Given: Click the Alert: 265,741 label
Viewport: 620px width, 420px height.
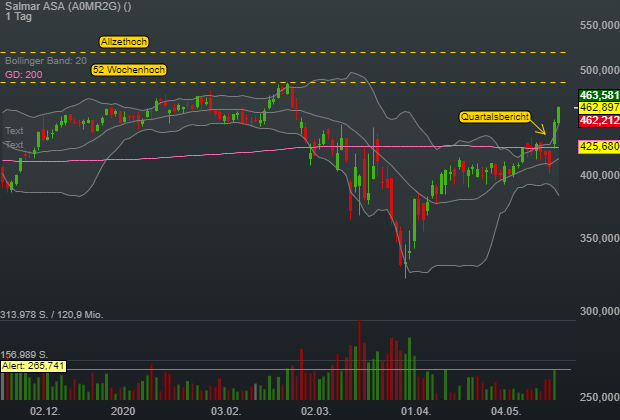Looking at the screenshot, I should click(x=33, y=366).
